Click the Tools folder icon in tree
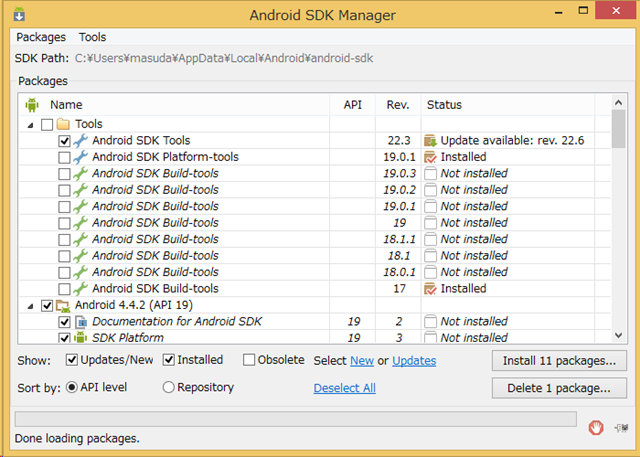The height and width of the screenshot is (457, 640). click(64, 124)
